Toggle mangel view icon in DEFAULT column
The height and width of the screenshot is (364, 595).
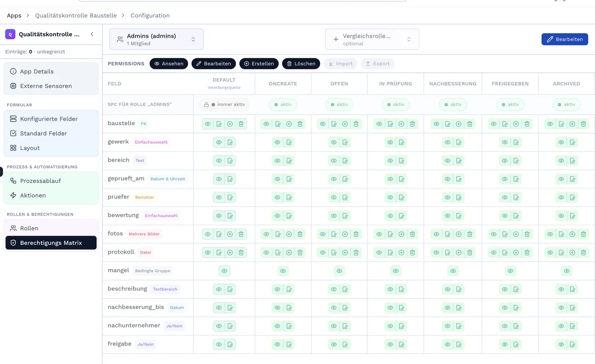pyautogui.click(x=224, y=271)
